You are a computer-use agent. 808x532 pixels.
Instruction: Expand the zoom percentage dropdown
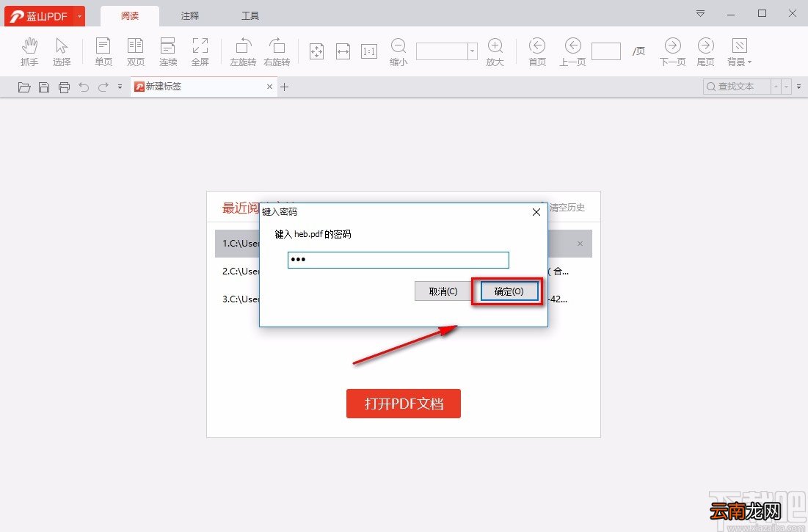(472, 51)
